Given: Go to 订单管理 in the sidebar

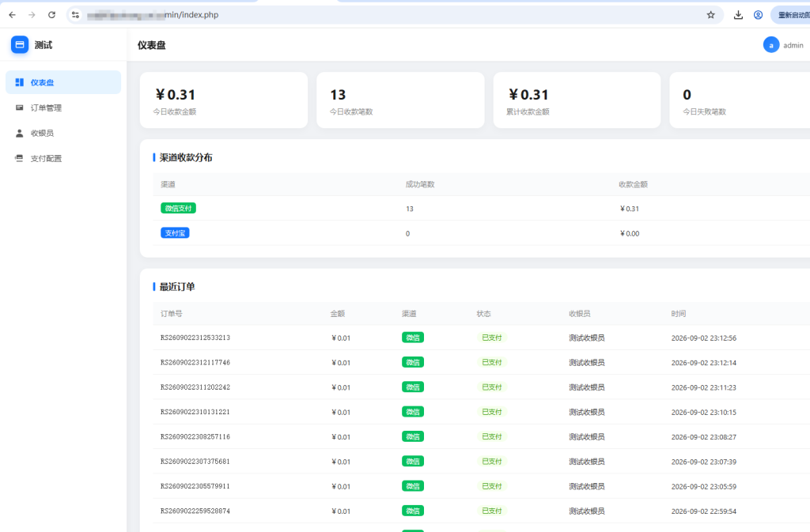Looking at the screenshot, I should tap(63, 108).
